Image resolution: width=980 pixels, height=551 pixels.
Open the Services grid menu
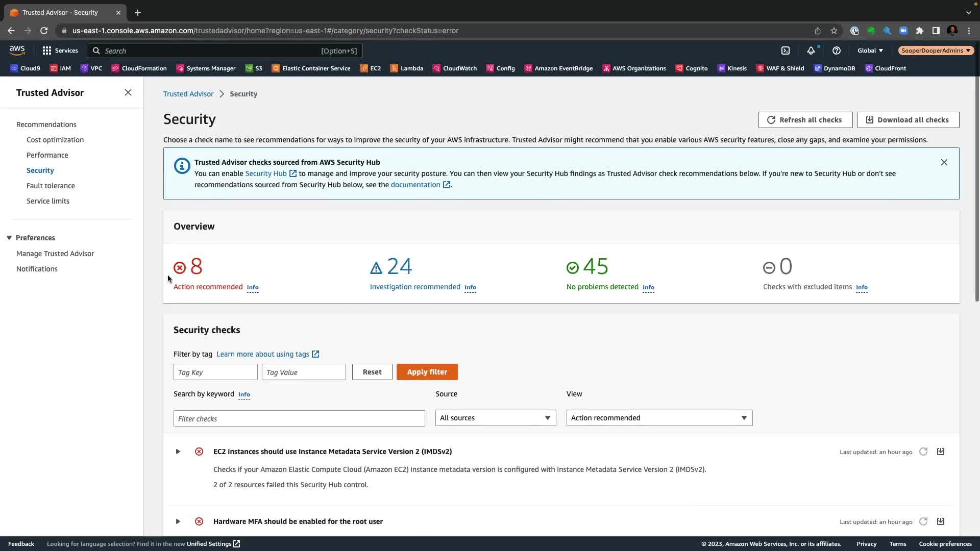click(x=60, y=51)
